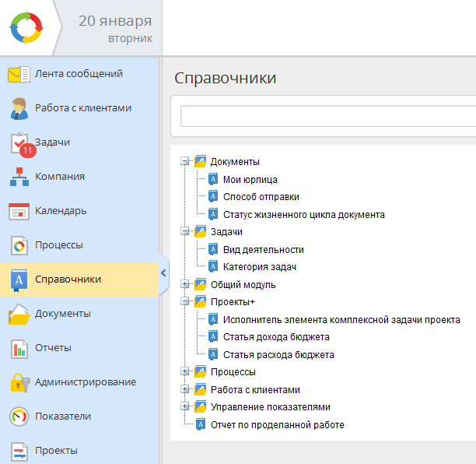The image size is (476, 464).
Task: Click the Работа с клиентами person icon
Action: click(x=19, y=108)
